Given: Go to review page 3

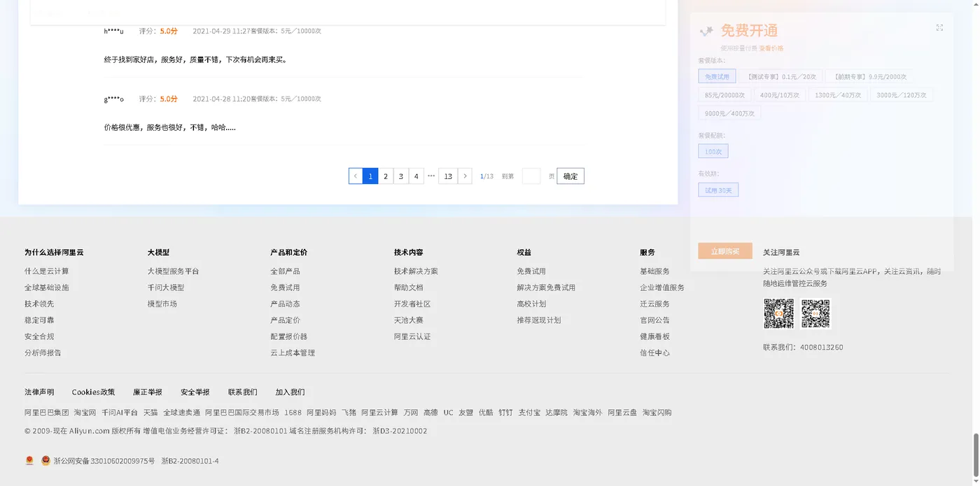Looking at the screenshot, I should click(401, 176).
